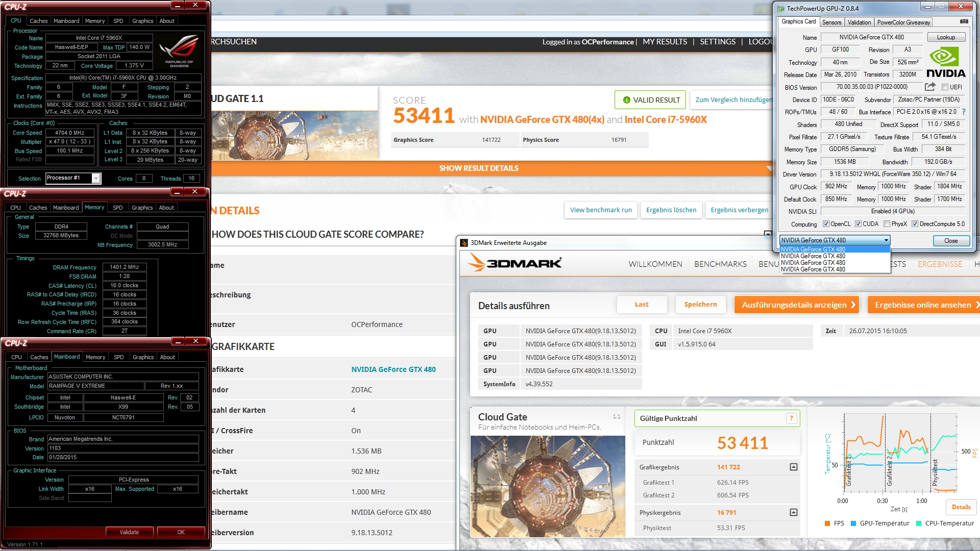Screen dimensions: 980x551
Task: Click the 3DMark logo in the app header
Action: point(515,263)
